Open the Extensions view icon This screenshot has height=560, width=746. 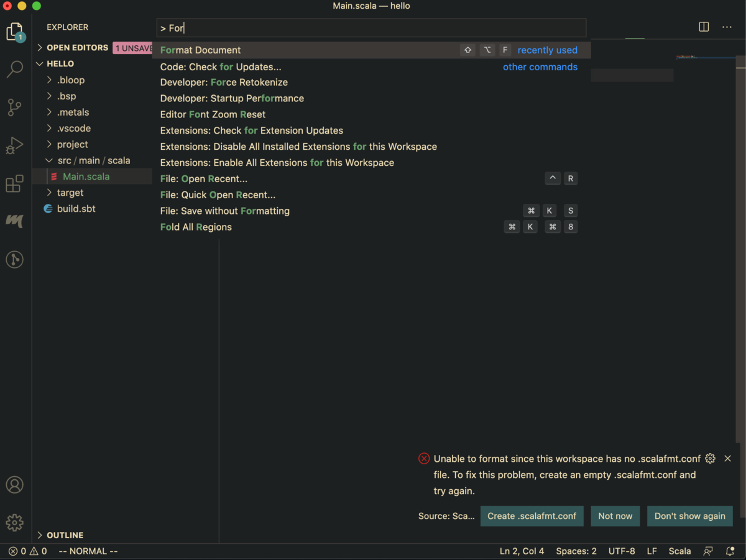point(15,183)
